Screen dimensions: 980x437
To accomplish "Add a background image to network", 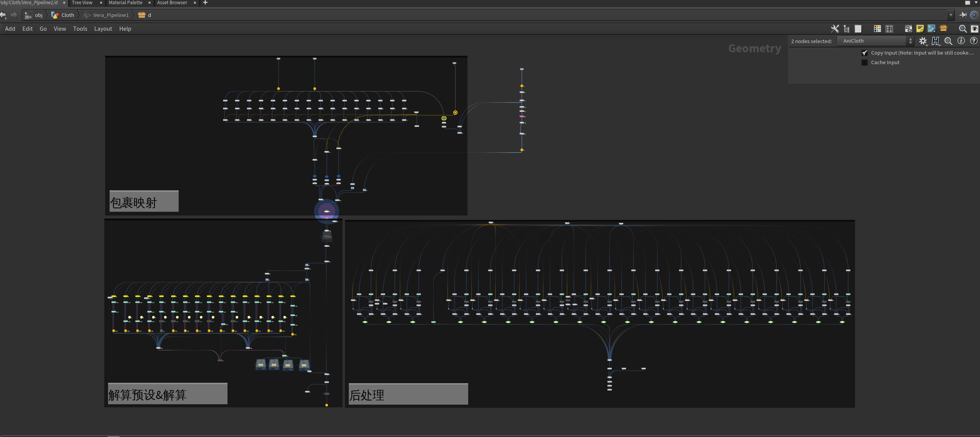I will [x=931, y=29].
